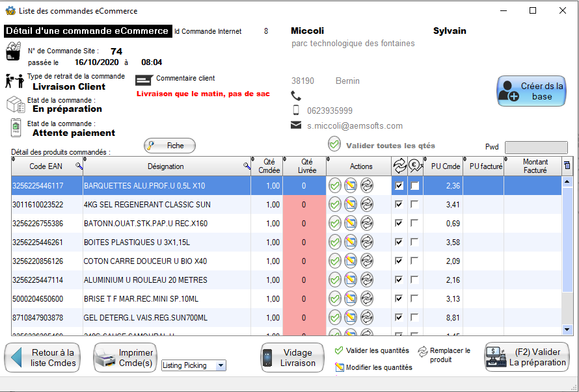This screenshot has width=579, height=392.
Task: Check the euro checkbox on the BARQUETTES row
Action: point(414,185)
